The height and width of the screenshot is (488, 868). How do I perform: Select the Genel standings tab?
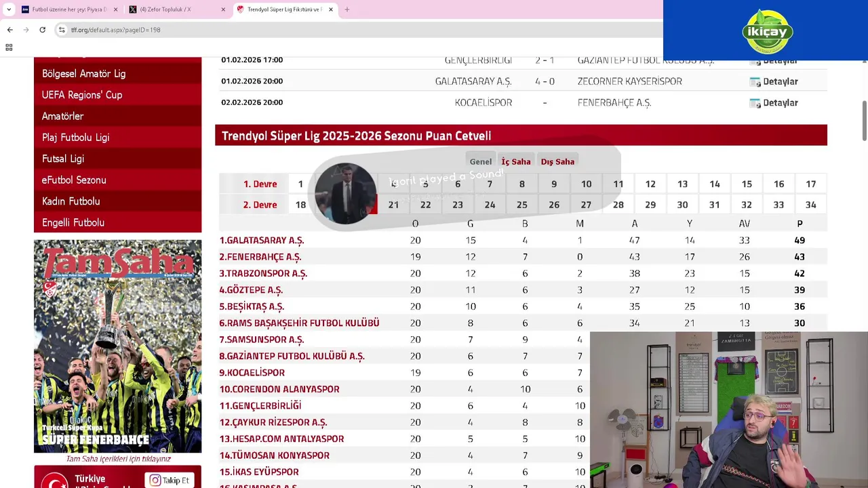481,161
